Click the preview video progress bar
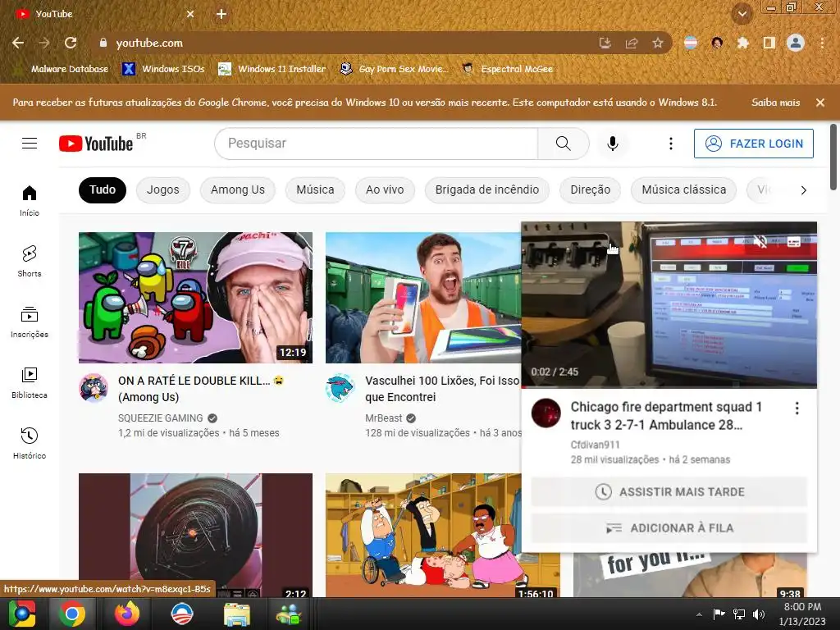The height and width of the screenshot is (630, 840). pyautogui.click(x=669, y=386)
